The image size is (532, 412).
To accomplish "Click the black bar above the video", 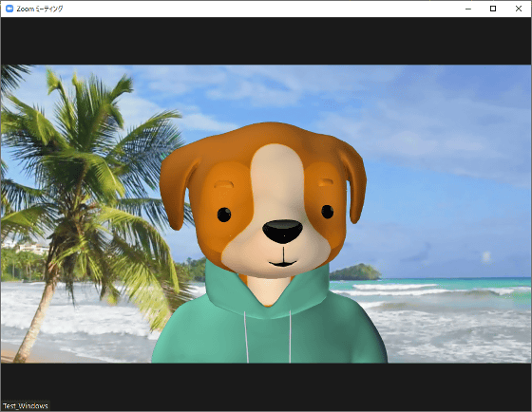I will (x=266, y=41).
